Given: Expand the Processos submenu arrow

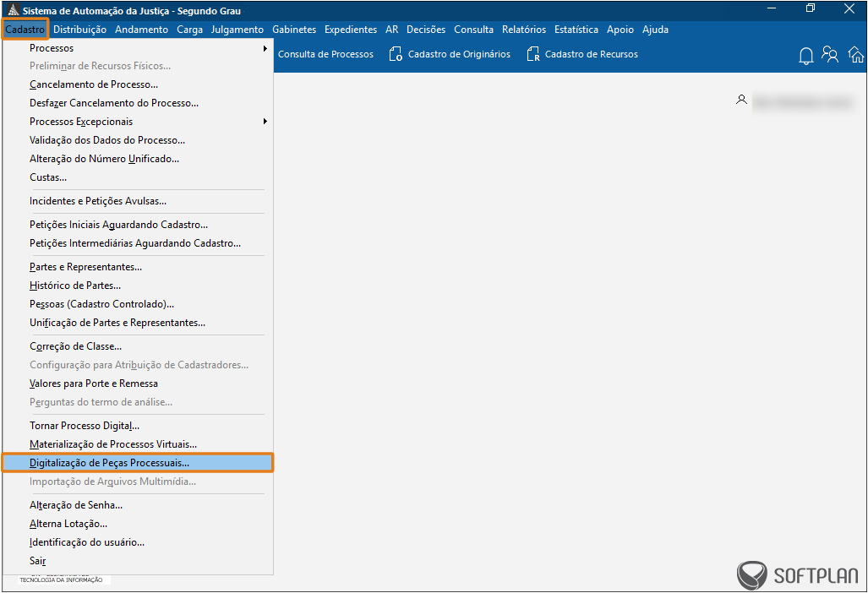Looking at the screenshot, I should (x=265, y=48).
